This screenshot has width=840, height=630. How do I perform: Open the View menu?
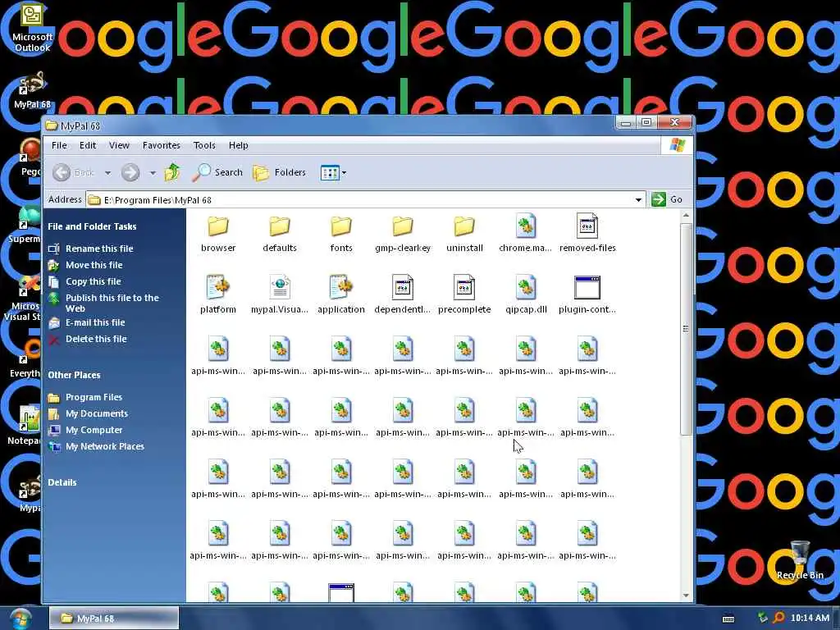(119, 145)
